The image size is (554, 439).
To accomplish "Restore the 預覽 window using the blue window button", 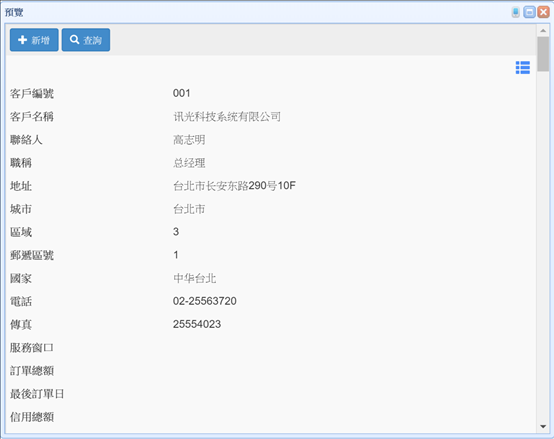I will pyautogui.click(x=529, y=12).
